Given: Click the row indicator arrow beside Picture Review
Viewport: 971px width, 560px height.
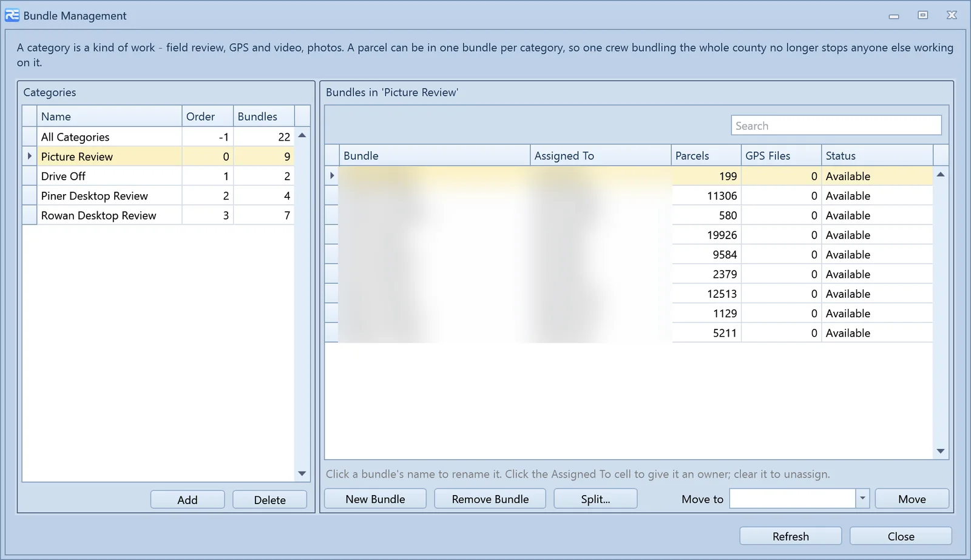Looking at the screenshot, I should (x=30, y=157).
